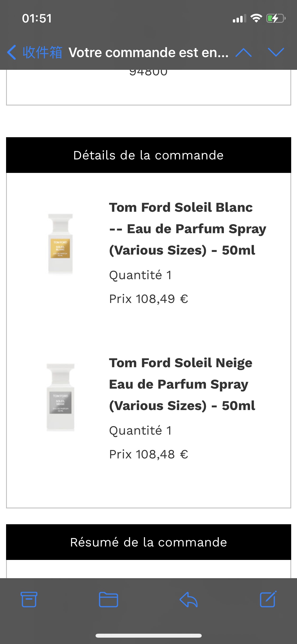Tap the cellular signal bars
297x644 pixels.
coord(239,19)
